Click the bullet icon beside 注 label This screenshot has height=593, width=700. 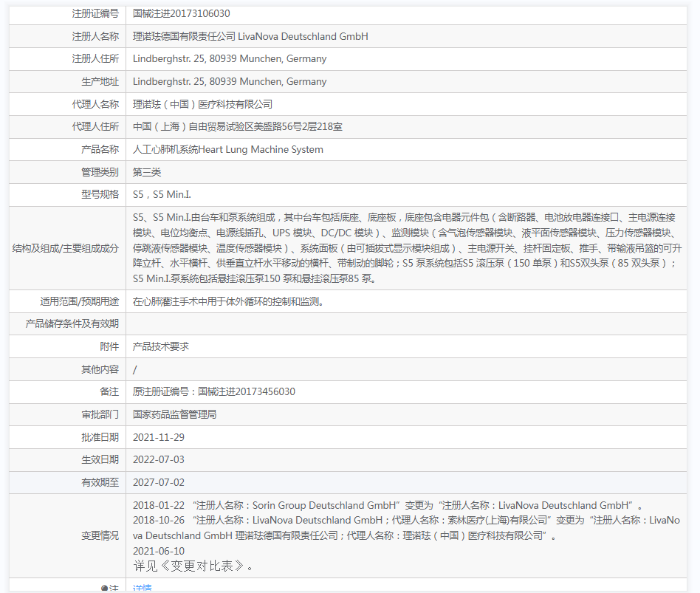tap(104, 589)
